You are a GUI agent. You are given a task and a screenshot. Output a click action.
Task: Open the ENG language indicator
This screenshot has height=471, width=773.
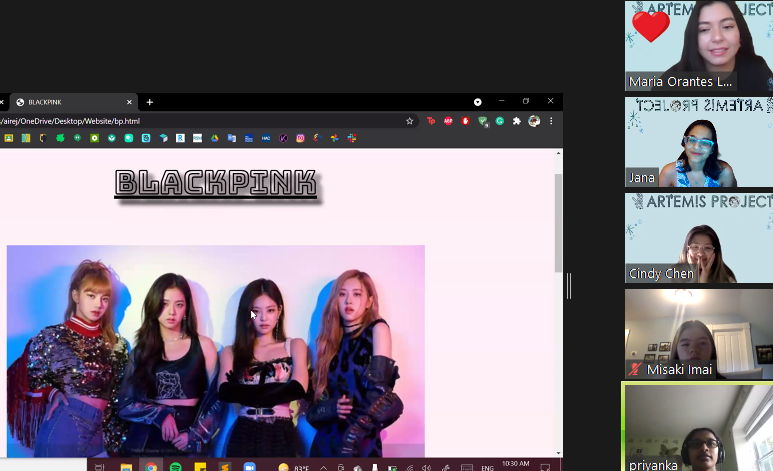(x=488, y=468)
